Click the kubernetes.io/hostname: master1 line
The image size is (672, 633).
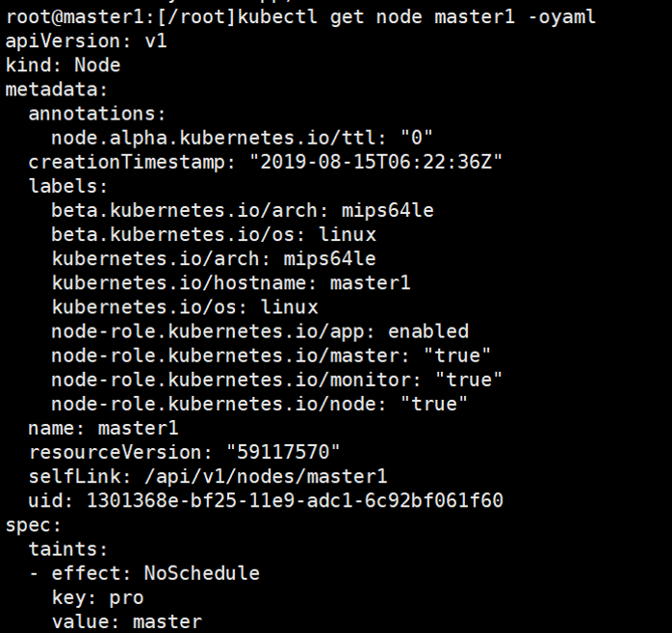coord(230,283)
